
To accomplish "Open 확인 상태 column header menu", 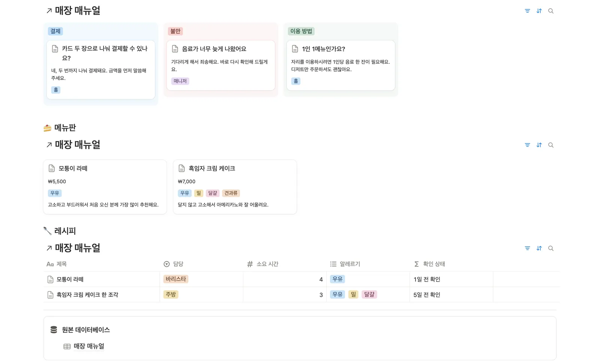I will click(x=451, y=264).
